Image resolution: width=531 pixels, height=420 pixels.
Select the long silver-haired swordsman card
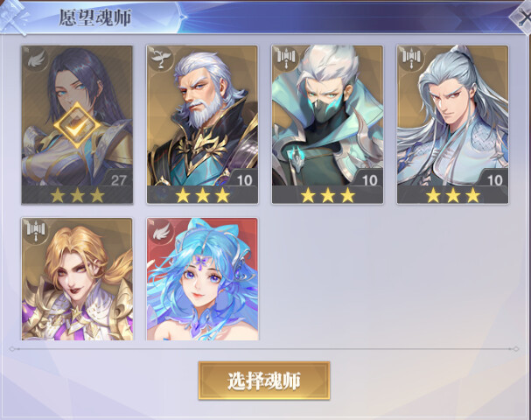[x=453, y=124]
